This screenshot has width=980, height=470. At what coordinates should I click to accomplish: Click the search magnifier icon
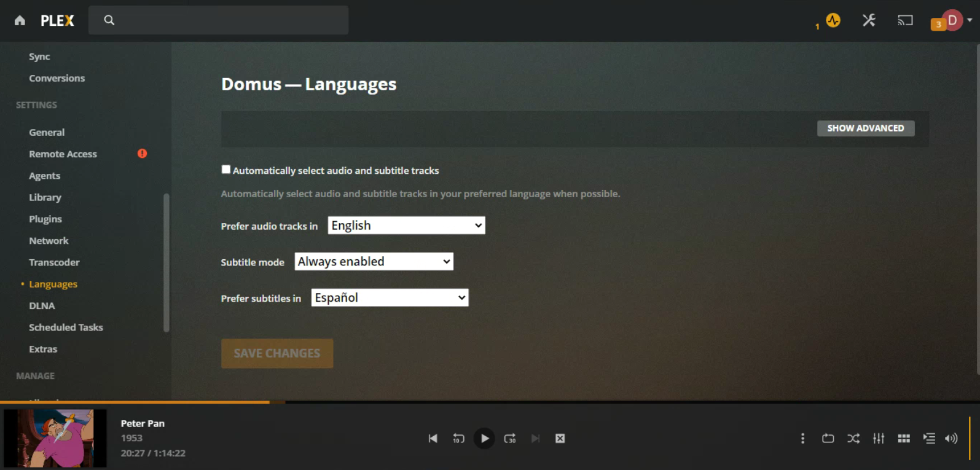109,20
